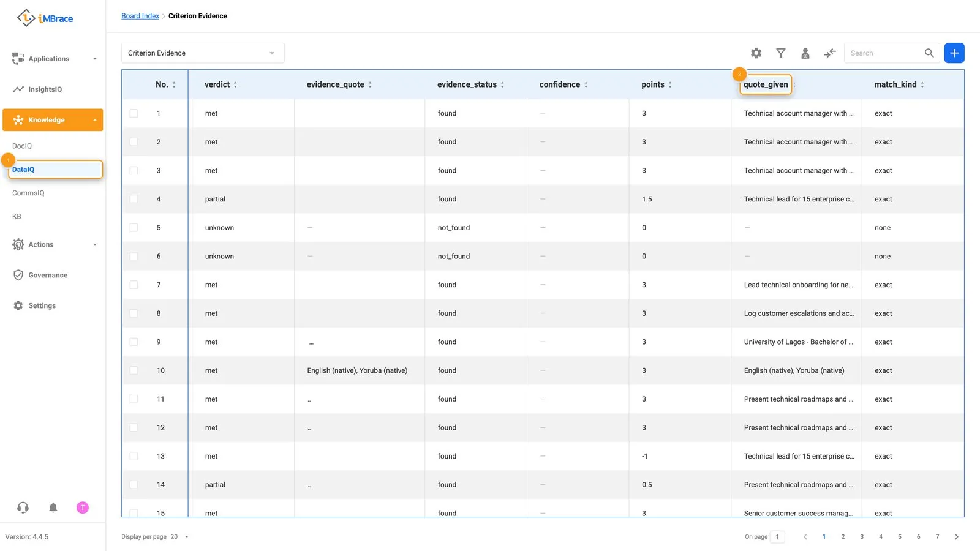
Task: Sort by evidence_status column arrows
Action: [x=502, y=85]
